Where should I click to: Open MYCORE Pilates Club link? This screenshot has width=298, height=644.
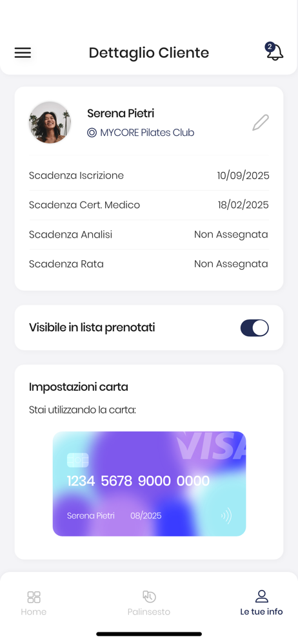click(141, 133)
